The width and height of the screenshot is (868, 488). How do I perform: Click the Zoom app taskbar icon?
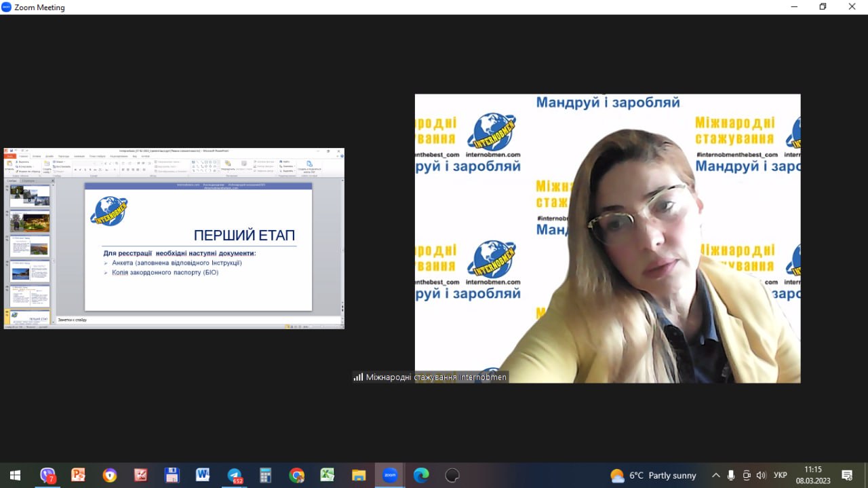pyautogui.click(x=390, y=475)
